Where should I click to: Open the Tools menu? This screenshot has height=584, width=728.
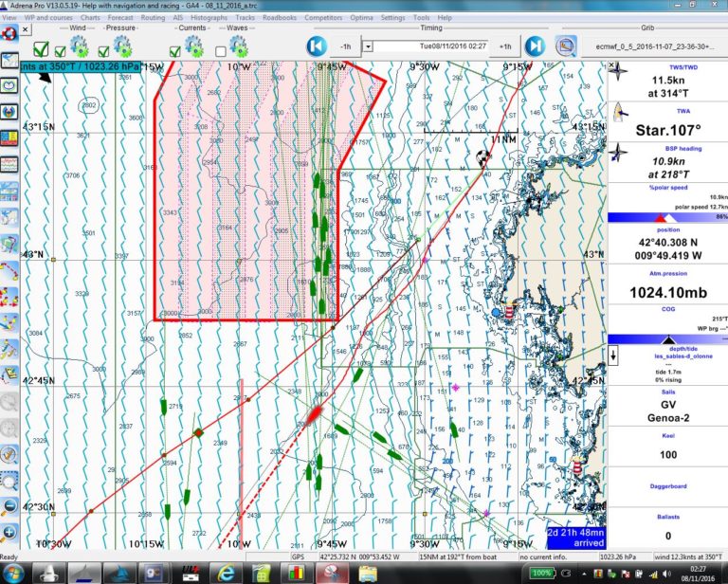[x=421, y=18]
